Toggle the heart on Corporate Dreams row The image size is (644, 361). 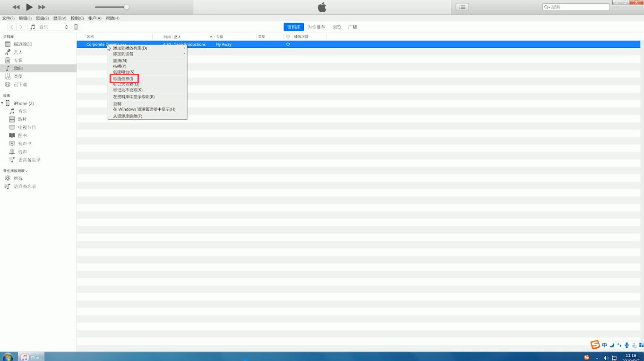coord(288,44)
